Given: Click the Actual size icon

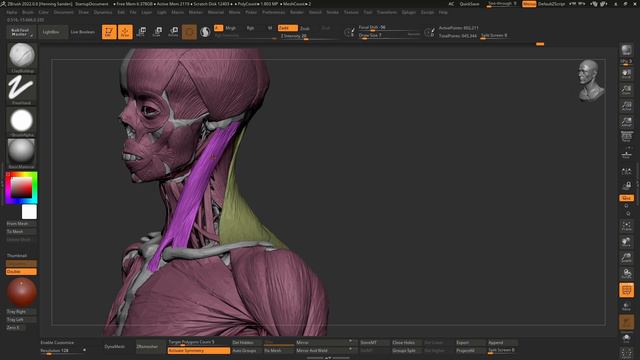Looking at the screenshot, I should pos(626,105).
